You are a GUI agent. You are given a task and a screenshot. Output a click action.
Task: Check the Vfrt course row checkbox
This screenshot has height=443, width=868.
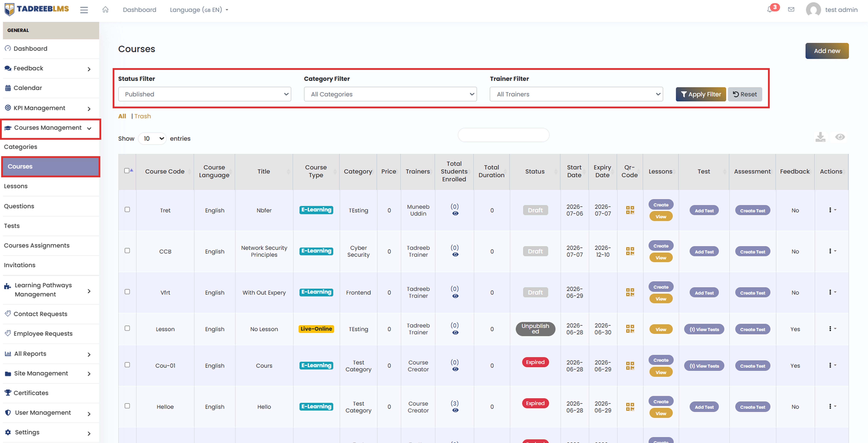(127, 292)
